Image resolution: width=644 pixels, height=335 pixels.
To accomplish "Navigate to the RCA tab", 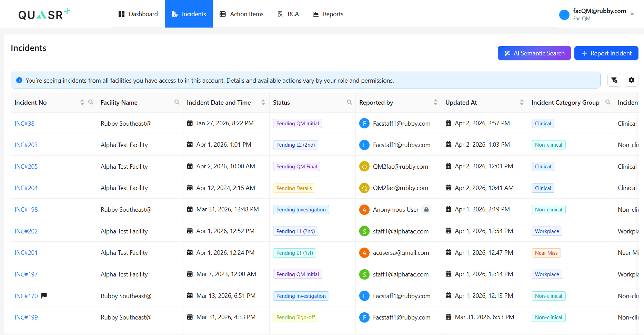I will tap(288, 14).
